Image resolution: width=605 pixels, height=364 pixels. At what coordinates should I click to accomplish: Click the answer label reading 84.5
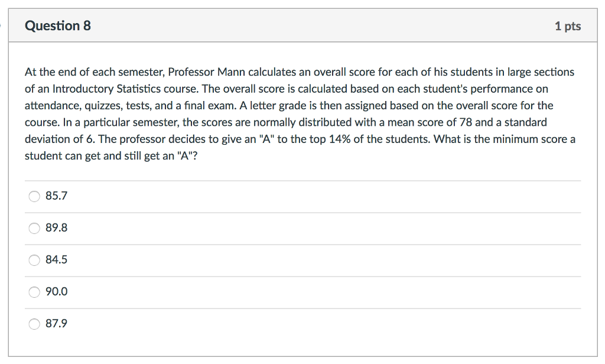[56, 260]
